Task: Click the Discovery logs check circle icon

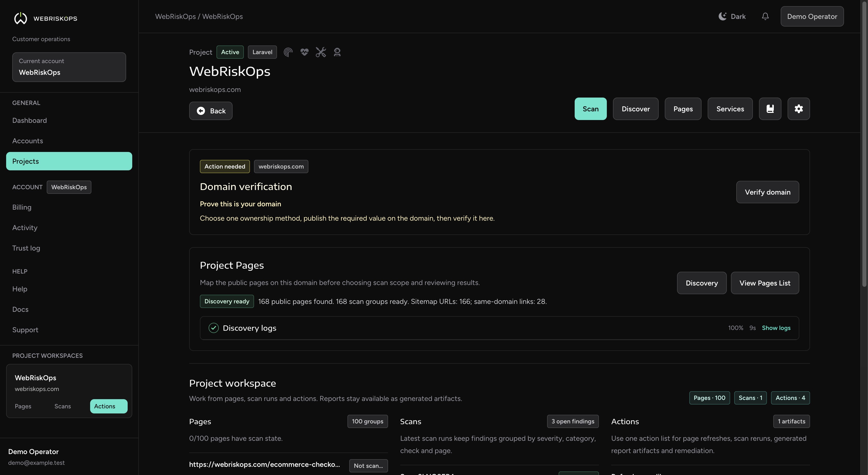Action: pos(213,328)
